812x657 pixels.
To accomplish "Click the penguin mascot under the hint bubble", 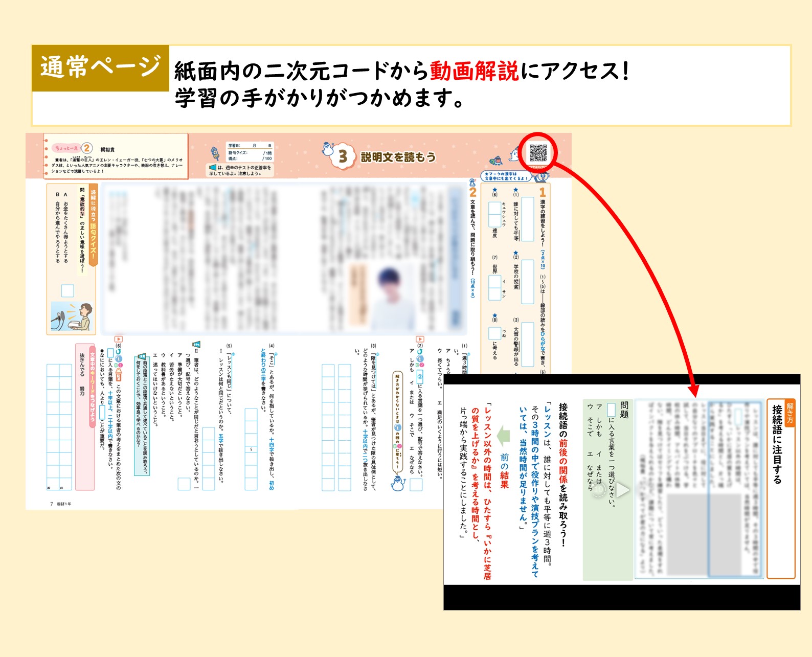I will [x=397, y=483].
